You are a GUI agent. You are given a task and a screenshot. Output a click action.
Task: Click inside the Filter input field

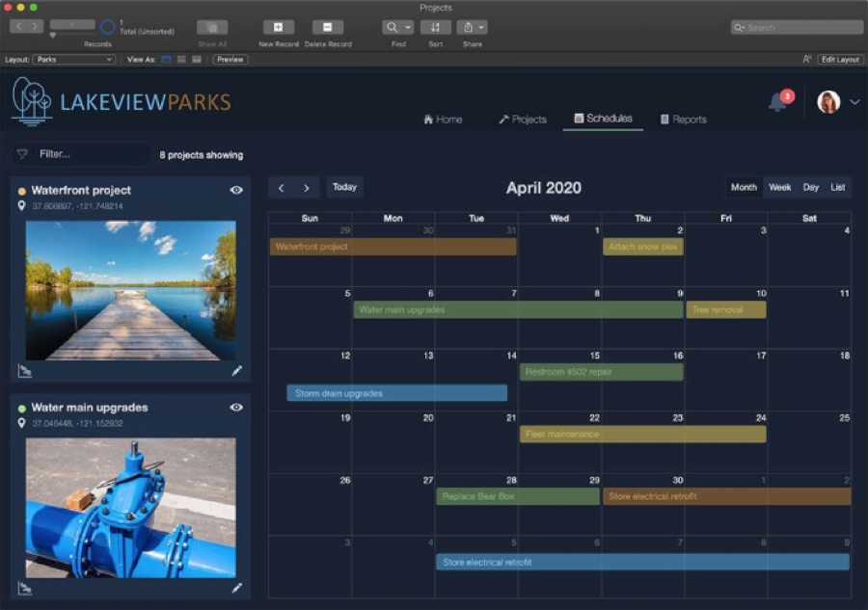82,153
